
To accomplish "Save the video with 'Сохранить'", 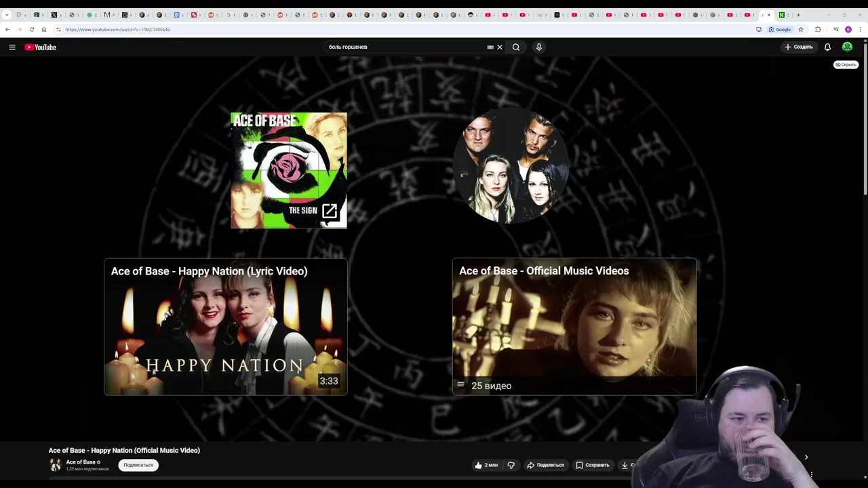I will tap(593, 465).
